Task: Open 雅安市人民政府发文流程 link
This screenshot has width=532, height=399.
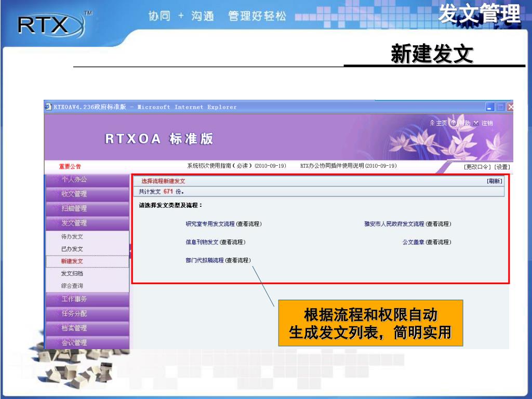Action: click(394, 224)
